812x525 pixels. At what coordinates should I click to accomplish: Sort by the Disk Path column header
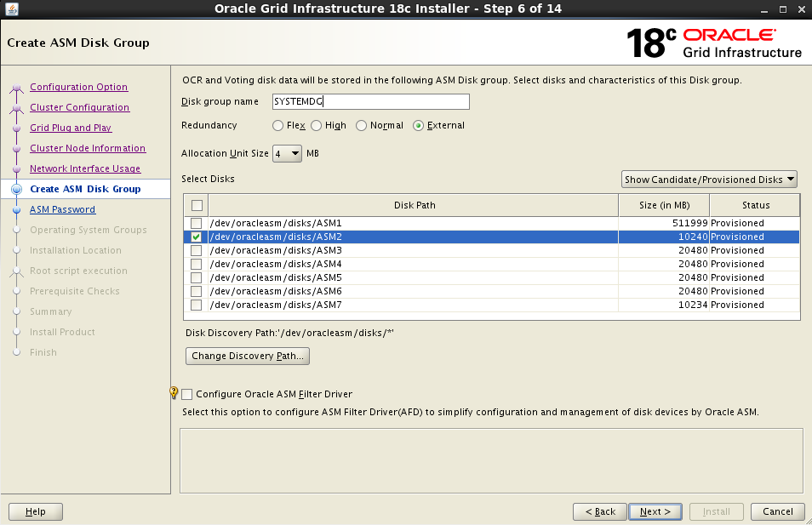[414, 206]
